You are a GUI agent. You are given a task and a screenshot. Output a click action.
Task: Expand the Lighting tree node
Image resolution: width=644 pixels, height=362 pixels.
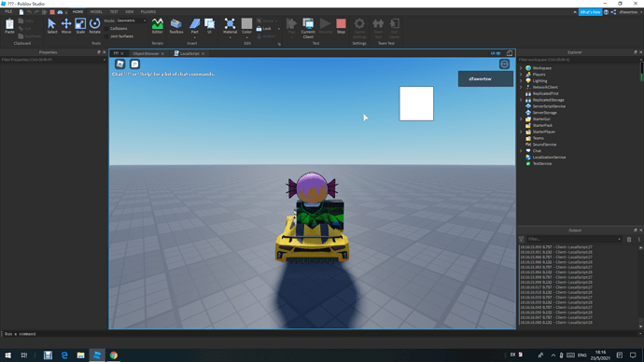pyautogui.click(x=521, y=81)
